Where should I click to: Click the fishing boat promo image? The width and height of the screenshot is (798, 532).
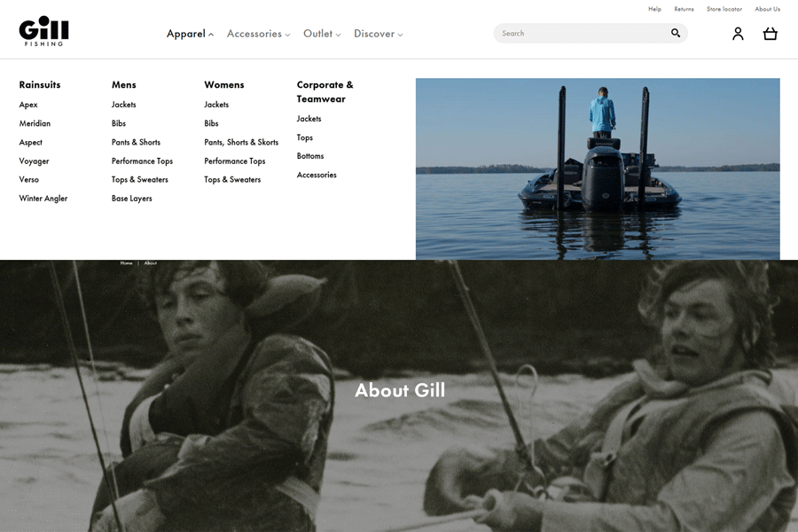tap(598, 169)
